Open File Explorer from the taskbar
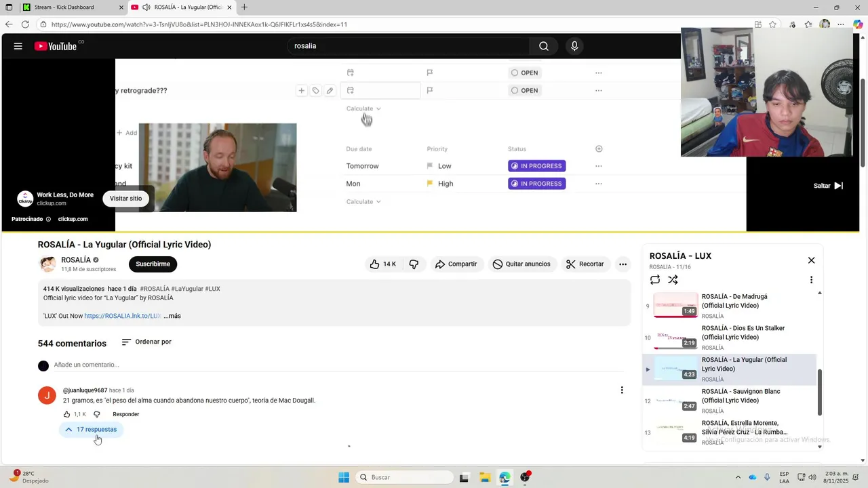Viewport: 868px width, 488px height. coord(484,477)
